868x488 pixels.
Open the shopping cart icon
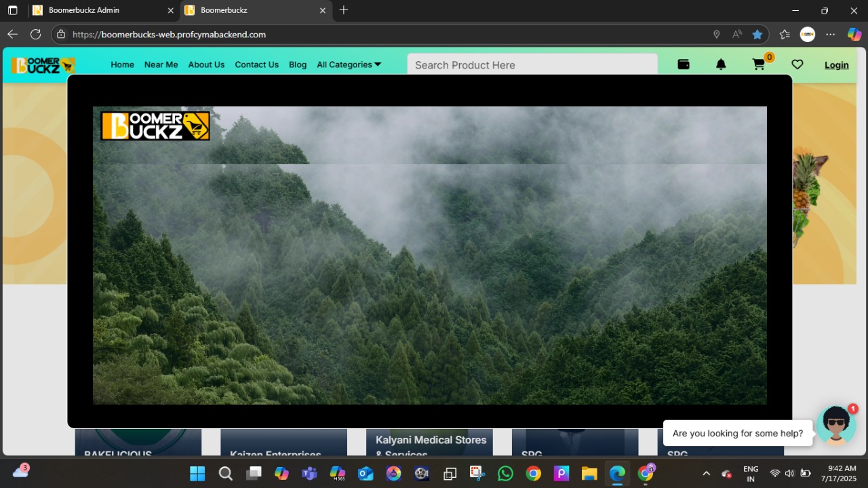pyautogui.click(x=759, y=64)
